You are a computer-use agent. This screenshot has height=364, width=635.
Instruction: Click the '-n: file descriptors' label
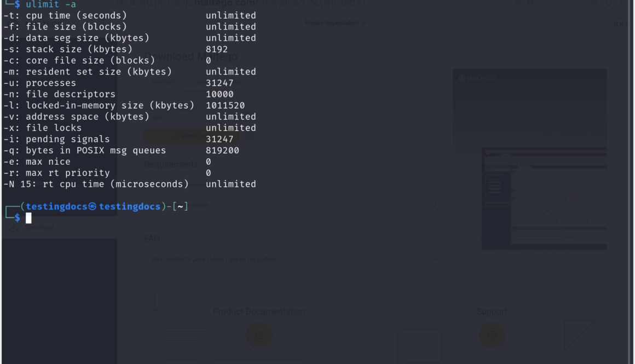pos(60,94)
